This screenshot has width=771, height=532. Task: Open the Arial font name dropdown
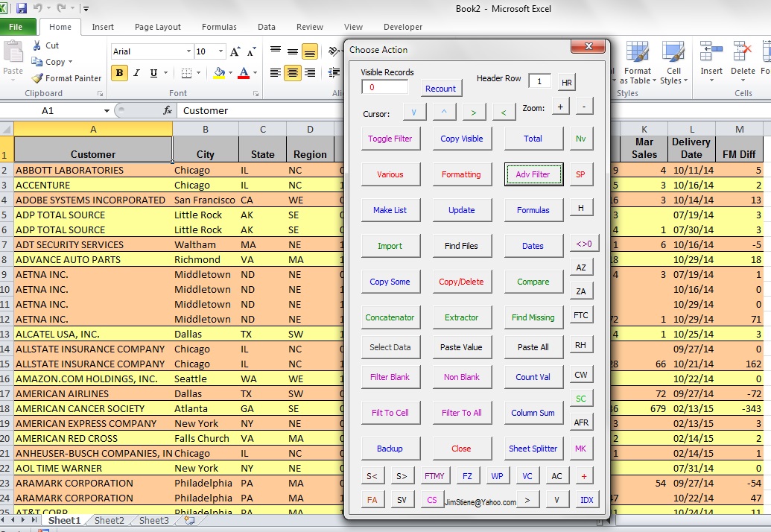click(188, 51)
